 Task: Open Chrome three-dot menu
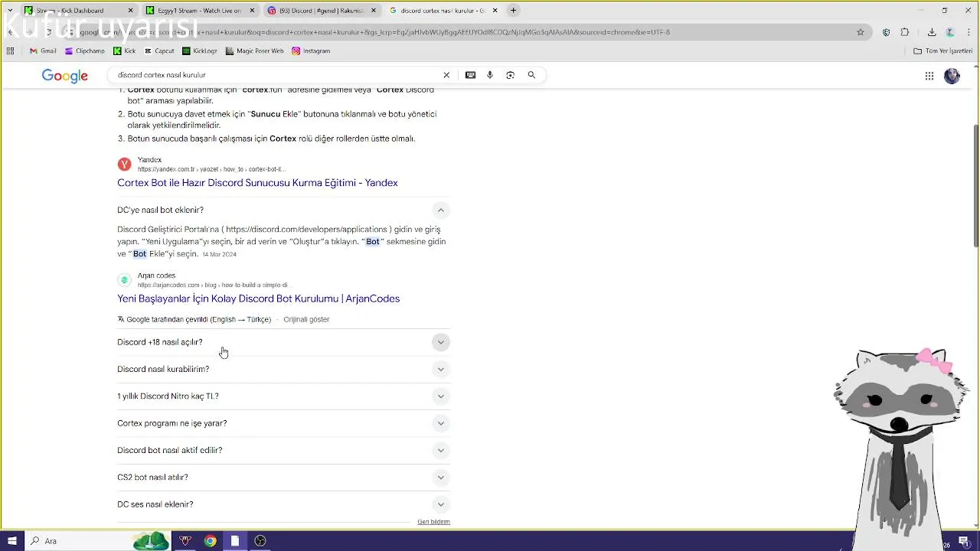969,32
